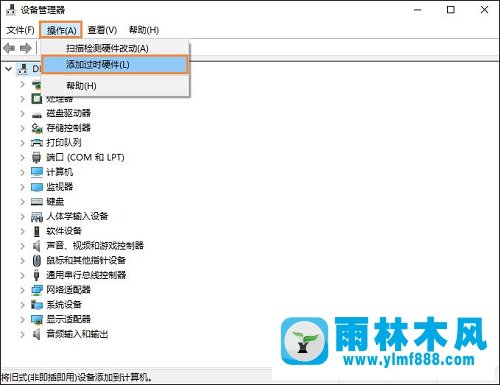Select the 键盘 tree label
Viewport: 500px width, 385px height.
click(55, 202)
